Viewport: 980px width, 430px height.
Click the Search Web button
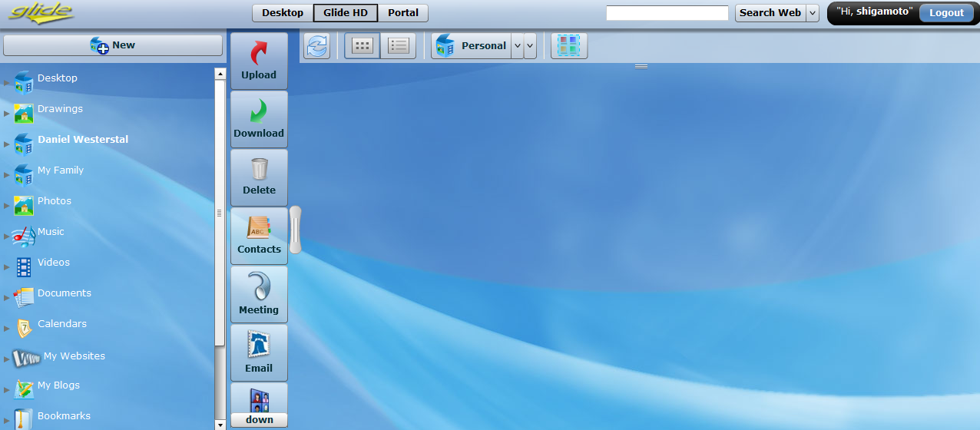[770, 13]
